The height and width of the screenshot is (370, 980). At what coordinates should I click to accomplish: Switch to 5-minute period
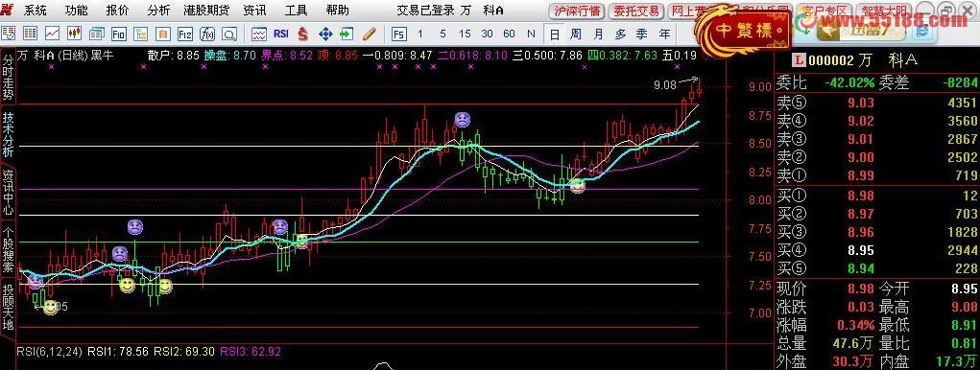[442, 34]
